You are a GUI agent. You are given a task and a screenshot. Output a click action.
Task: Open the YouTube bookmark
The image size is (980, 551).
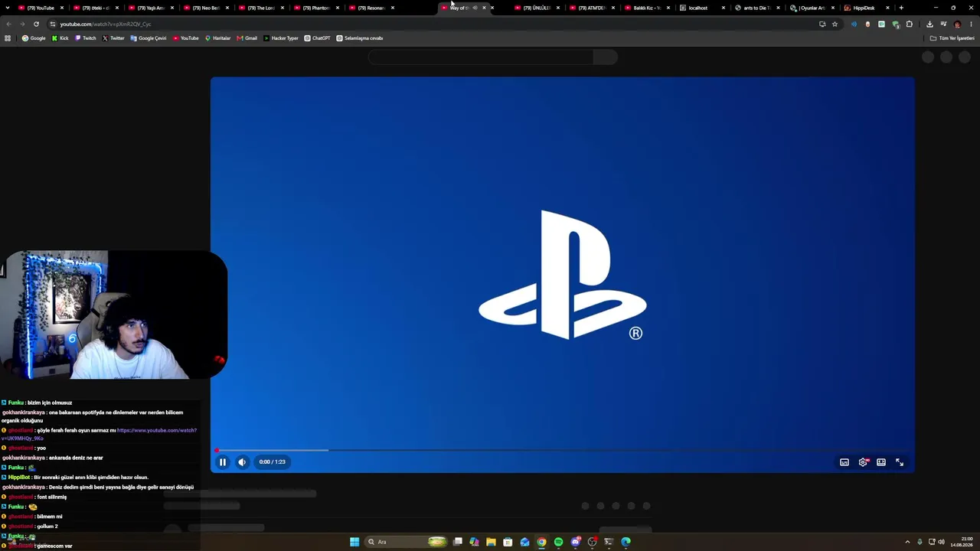(185, 38)
